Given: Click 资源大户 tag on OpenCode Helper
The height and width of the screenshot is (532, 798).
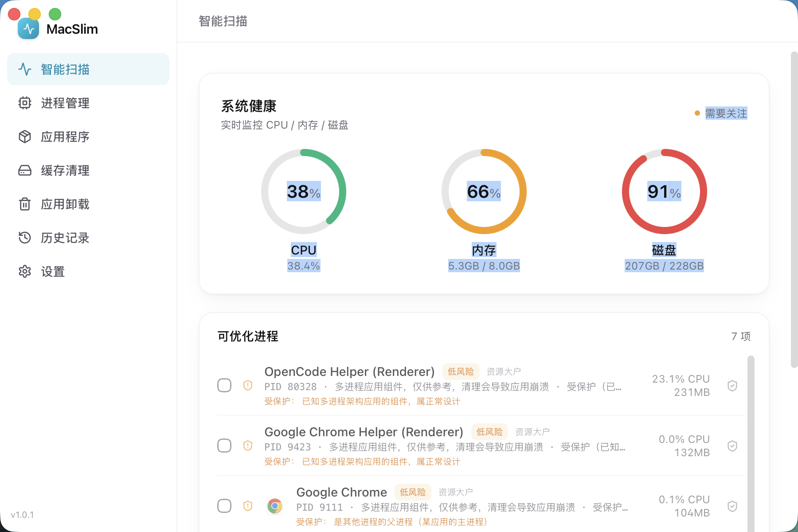Looking at the screenshot, I should [504, 372].
